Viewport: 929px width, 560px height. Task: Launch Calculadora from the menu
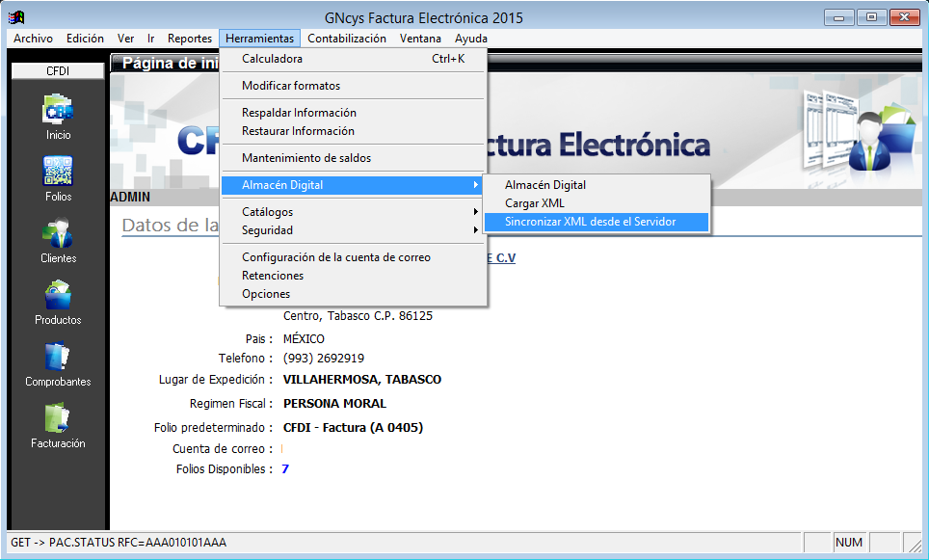point(353,59)
